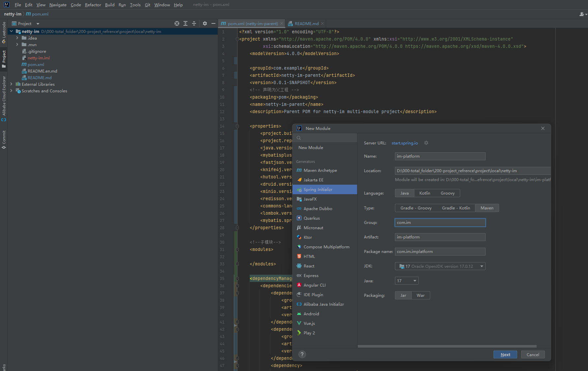
Task: Expand External Libraries node
Action: pos(12,84)
